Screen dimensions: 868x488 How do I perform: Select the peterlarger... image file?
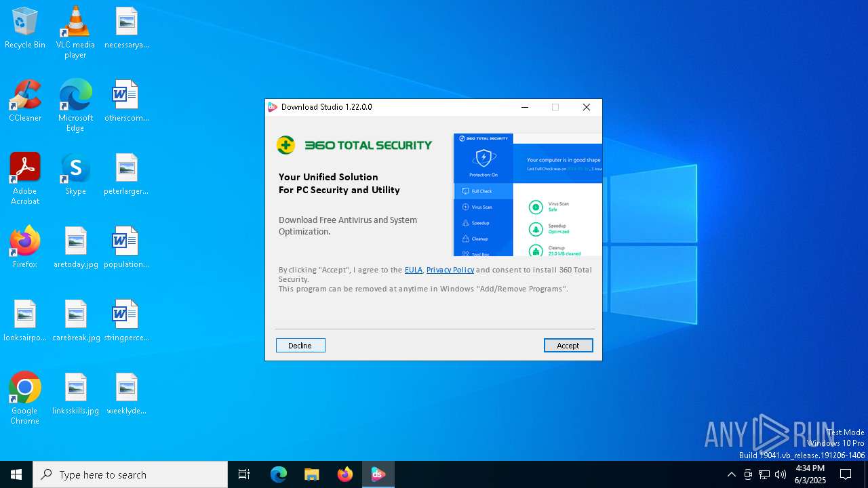pos(127,175)
